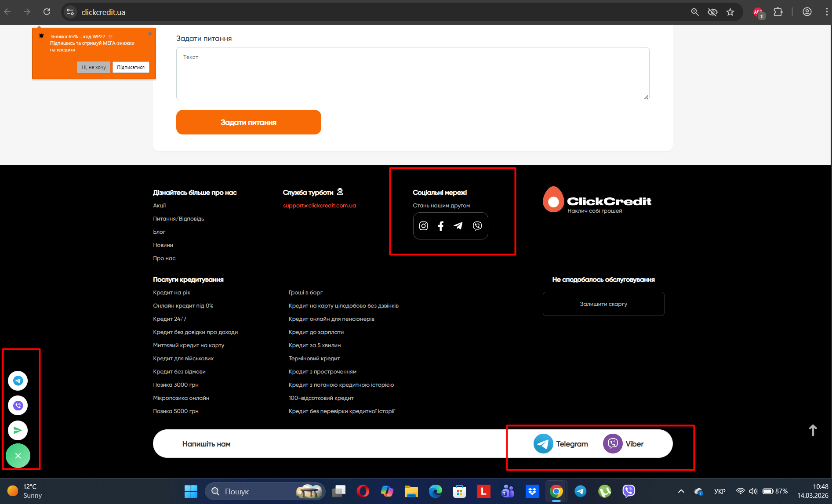This screenshot has height=504, width=832.
Task: Open the 'Новини' footer link
Action: tap(163, 245)
